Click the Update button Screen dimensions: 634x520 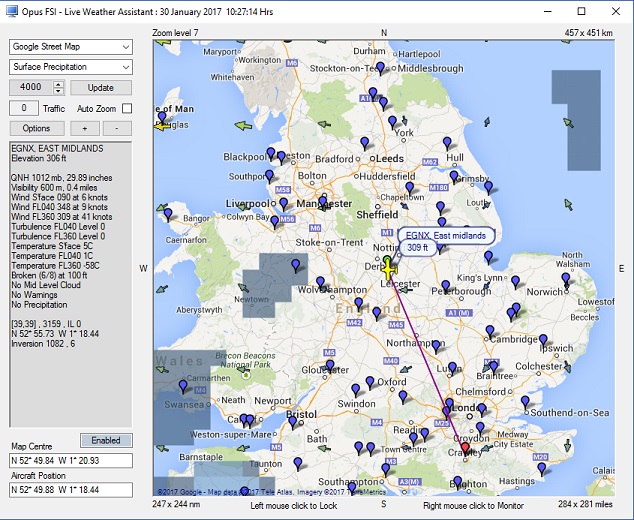[101, 88]
